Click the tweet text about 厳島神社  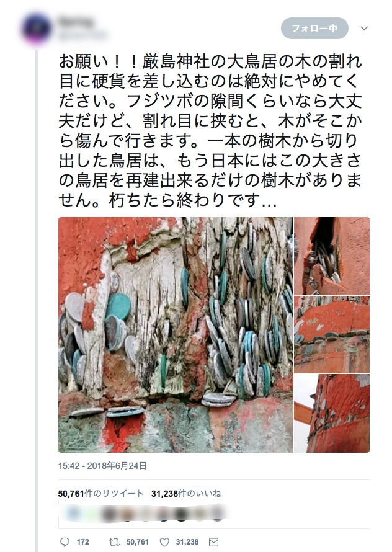(x=210, y=131)
